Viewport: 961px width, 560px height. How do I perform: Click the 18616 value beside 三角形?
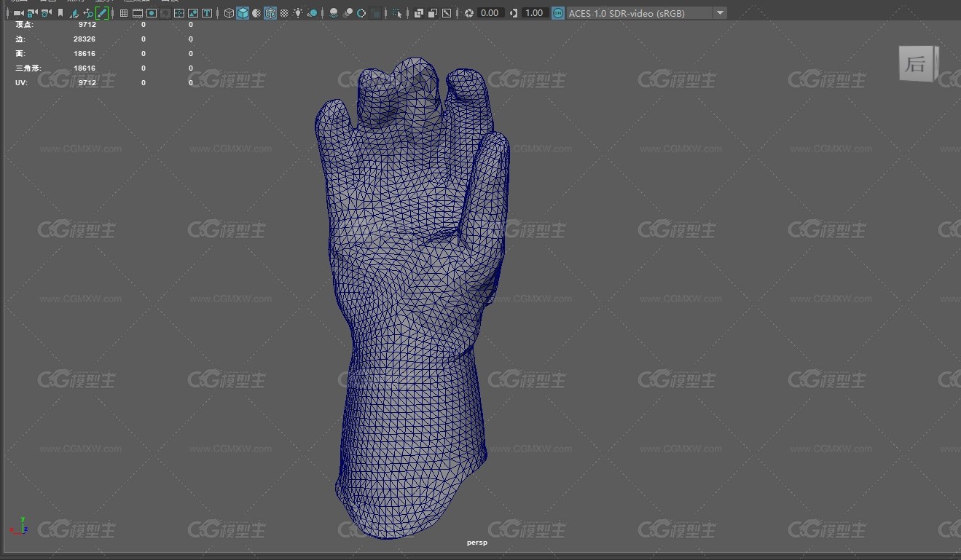pos(85,68)
